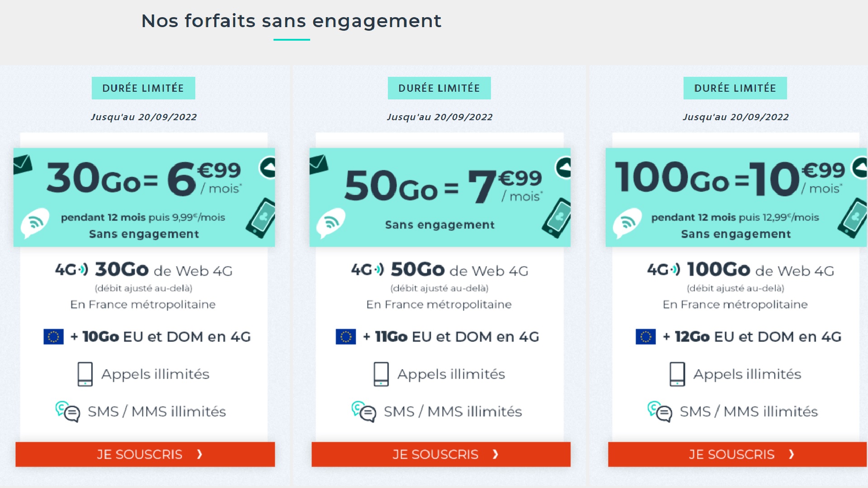868x488 pixels.
Task: Click the EU flag icon in 100Go plan
Action: [x=646, y=337]
